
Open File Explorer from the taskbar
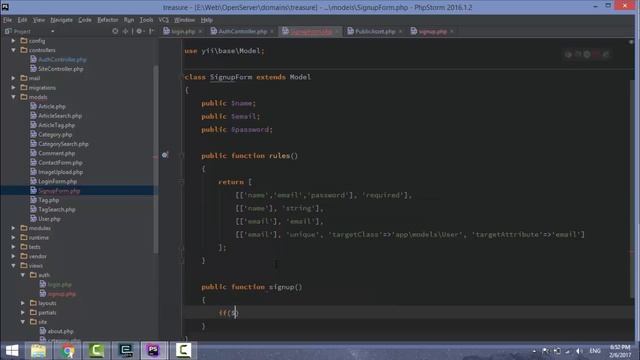38,351
